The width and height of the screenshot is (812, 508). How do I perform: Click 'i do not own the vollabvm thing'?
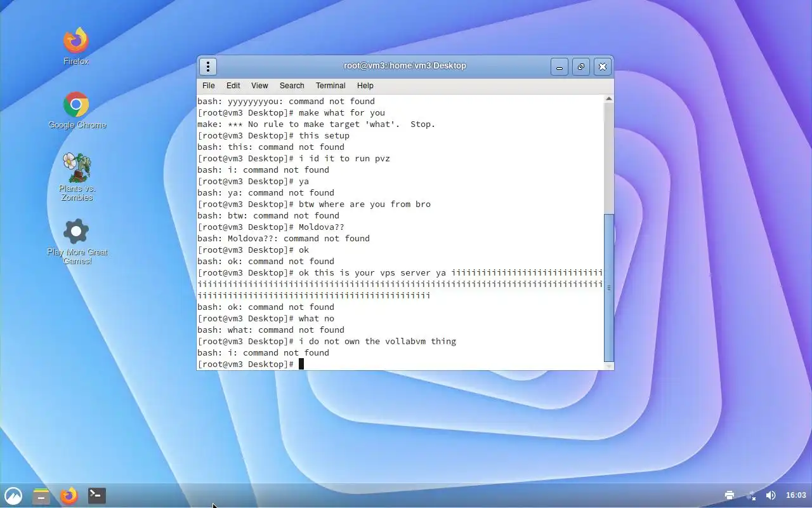click(327, 342)
